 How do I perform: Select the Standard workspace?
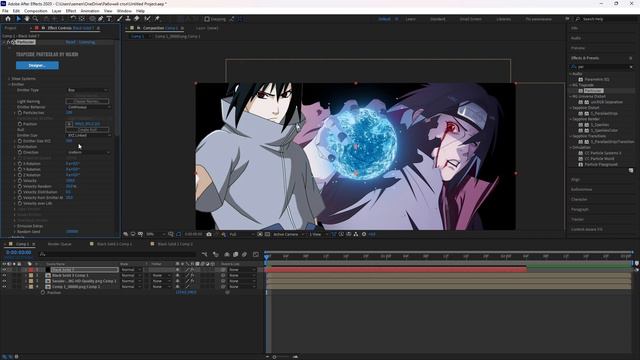[438, 19]
